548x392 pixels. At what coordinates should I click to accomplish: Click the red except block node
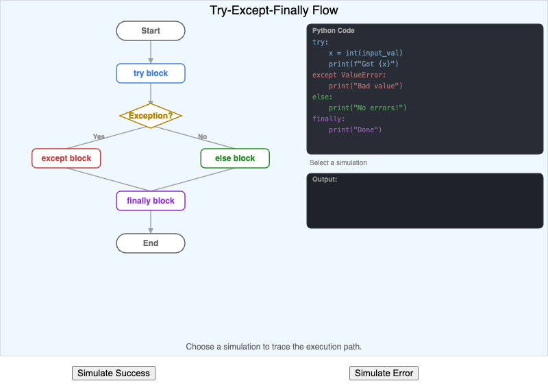point(66,158)
